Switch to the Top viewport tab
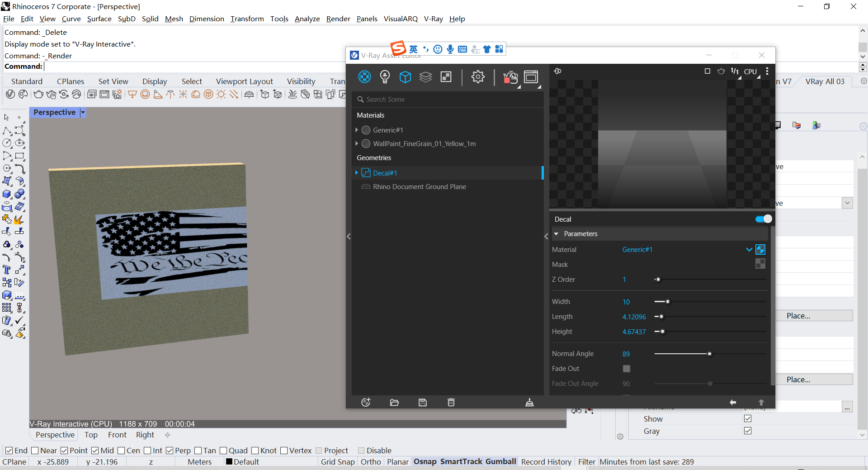The image size is (868, 470). point(91,435)
